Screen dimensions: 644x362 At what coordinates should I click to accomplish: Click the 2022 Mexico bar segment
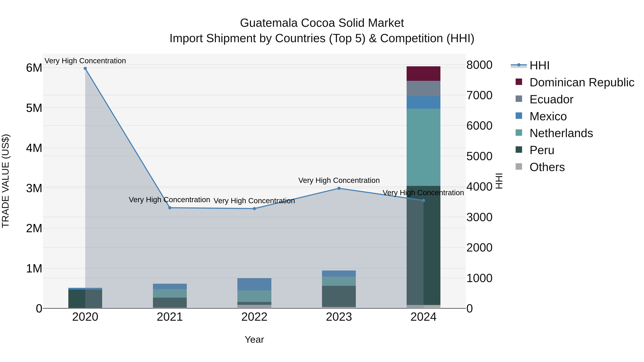pos(254,284)
